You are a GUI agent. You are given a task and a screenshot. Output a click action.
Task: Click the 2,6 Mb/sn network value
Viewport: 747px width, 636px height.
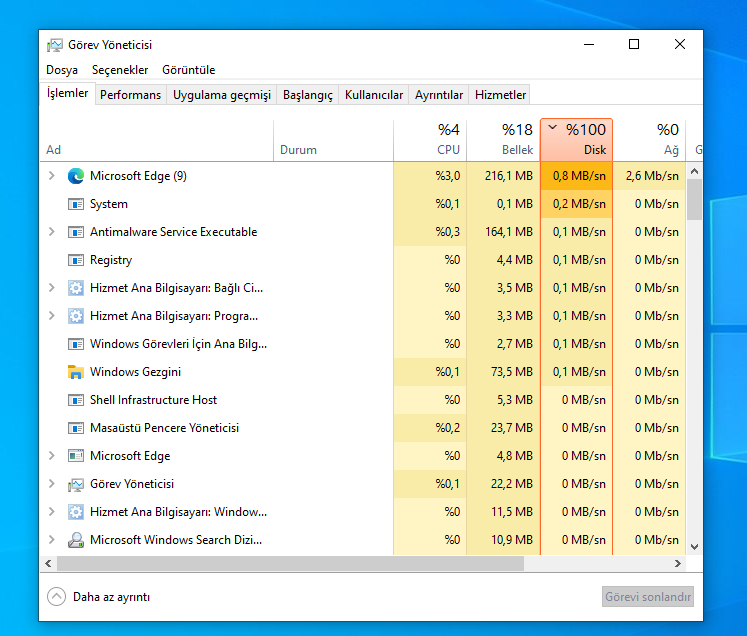coord(652,176)
